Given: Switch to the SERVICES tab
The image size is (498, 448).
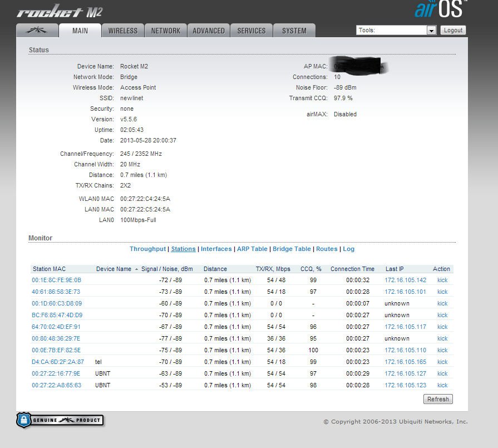Looking at the screenshot, I should click(x=252, y=31).
